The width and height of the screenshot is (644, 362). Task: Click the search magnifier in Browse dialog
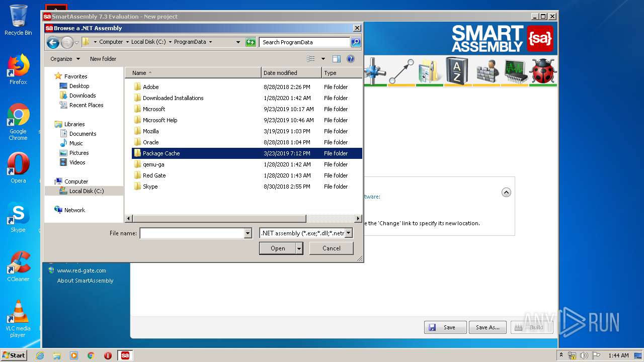356,42
